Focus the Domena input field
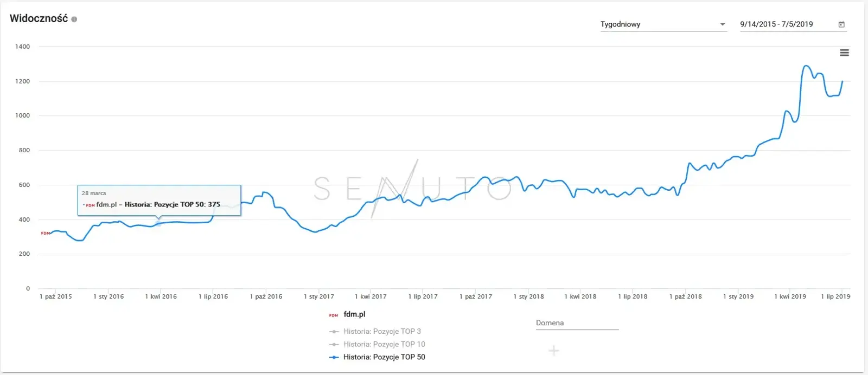868x375 pixels. (x=577, y=323)
